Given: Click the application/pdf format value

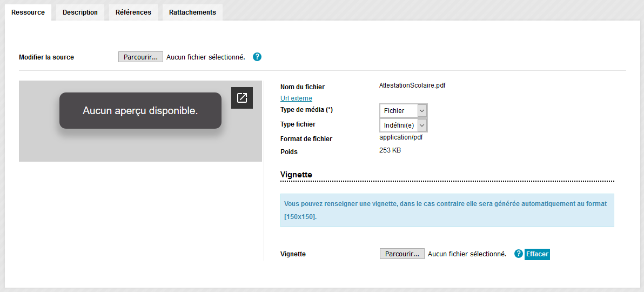Looking at the screenshot, I should [x=401, y=137].
